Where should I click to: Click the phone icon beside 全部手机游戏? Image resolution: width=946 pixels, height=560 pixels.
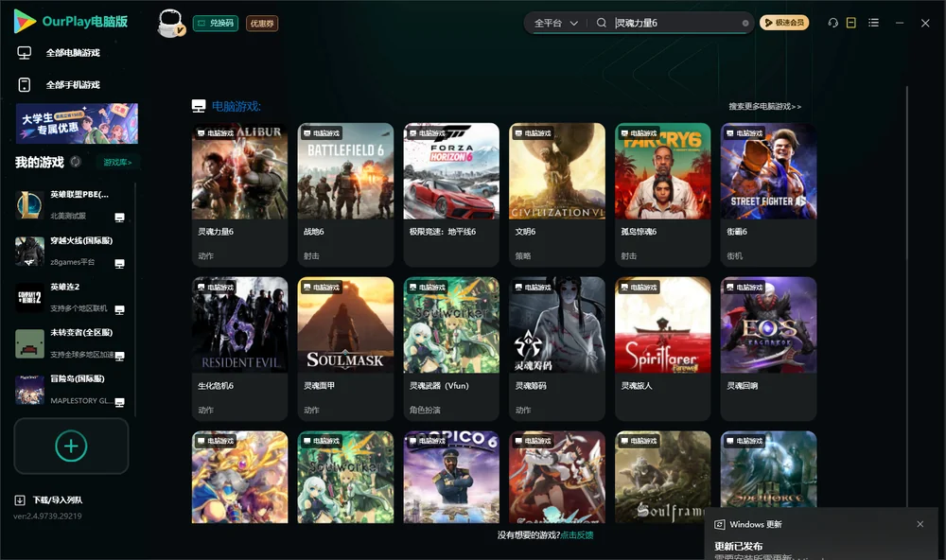25,84
